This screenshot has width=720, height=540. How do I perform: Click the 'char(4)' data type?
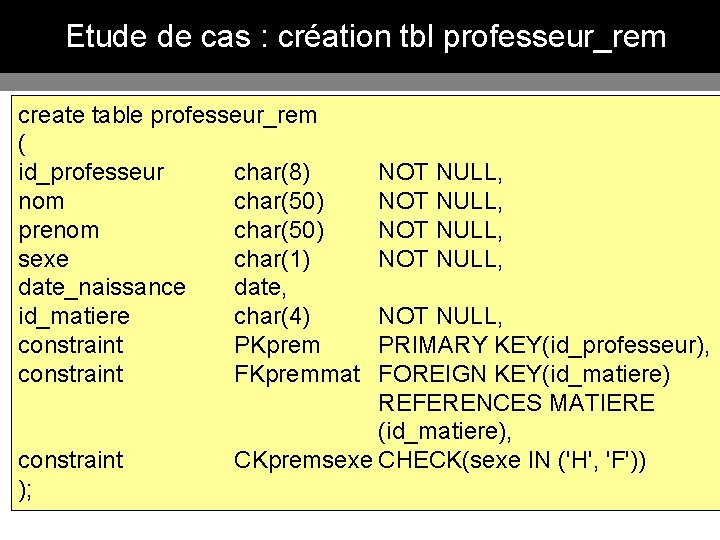(x=272, y=317)
